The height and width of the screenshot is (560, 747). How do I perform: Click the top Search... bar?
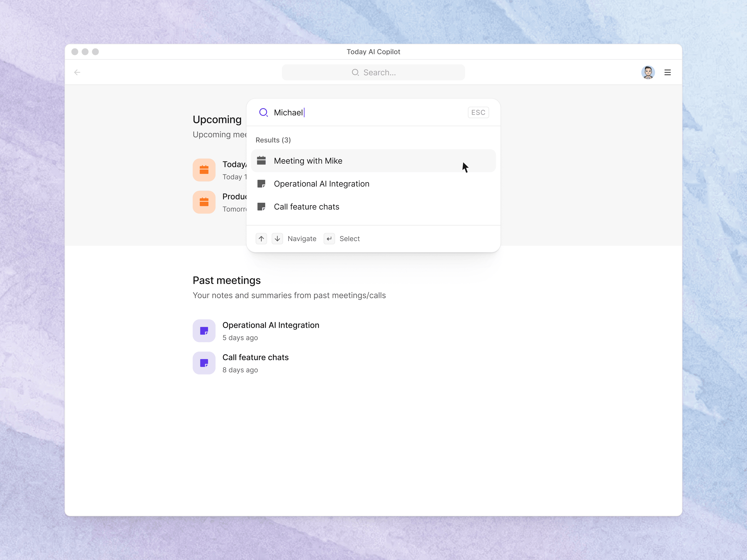373,72
